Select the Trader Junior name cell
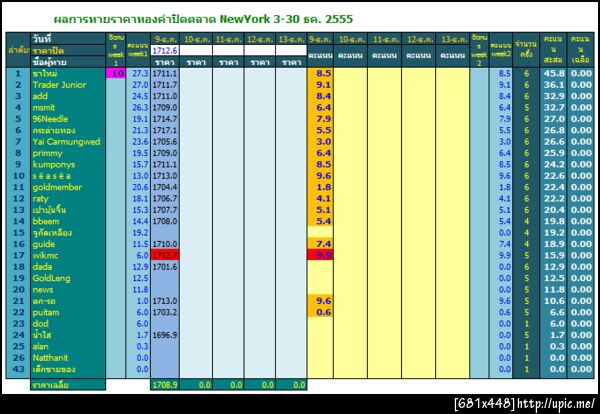Screen dimensions: 600x414 68,85
